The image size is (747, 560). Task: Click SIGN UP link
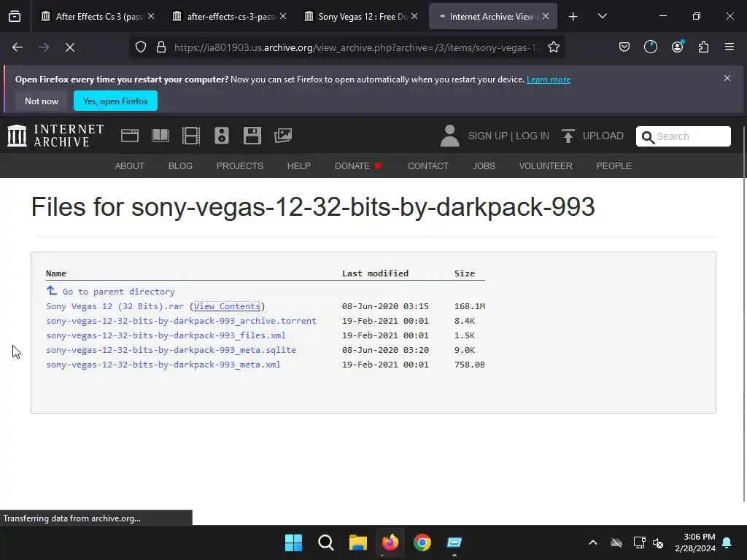pos(488,136)
